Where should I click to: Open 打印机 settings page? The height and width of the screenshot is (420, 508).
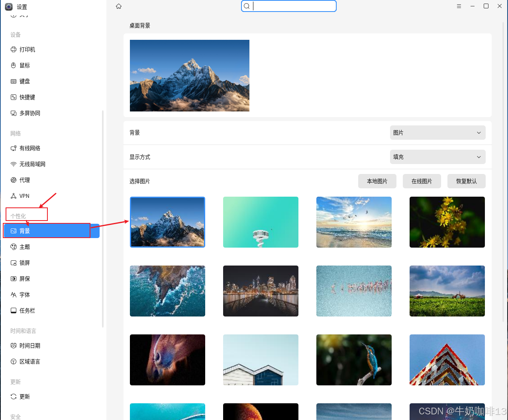click(51, 49)
